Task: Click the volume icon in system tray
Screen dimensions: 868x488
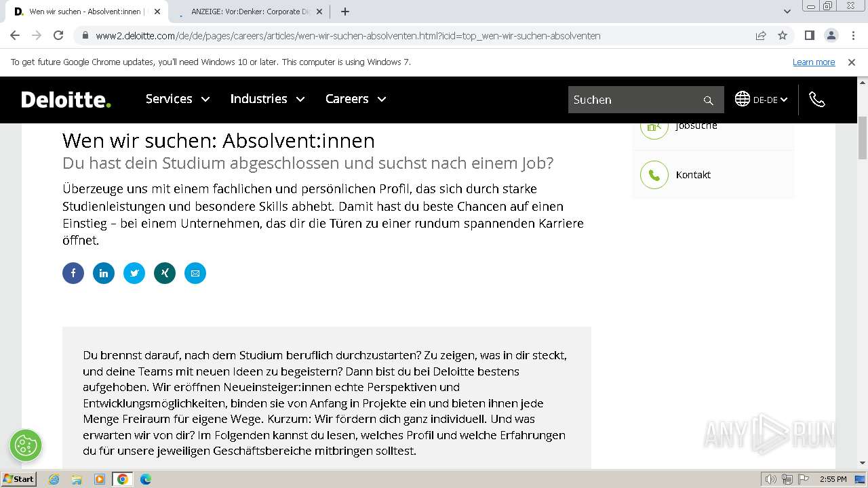Action: point(771,479)
